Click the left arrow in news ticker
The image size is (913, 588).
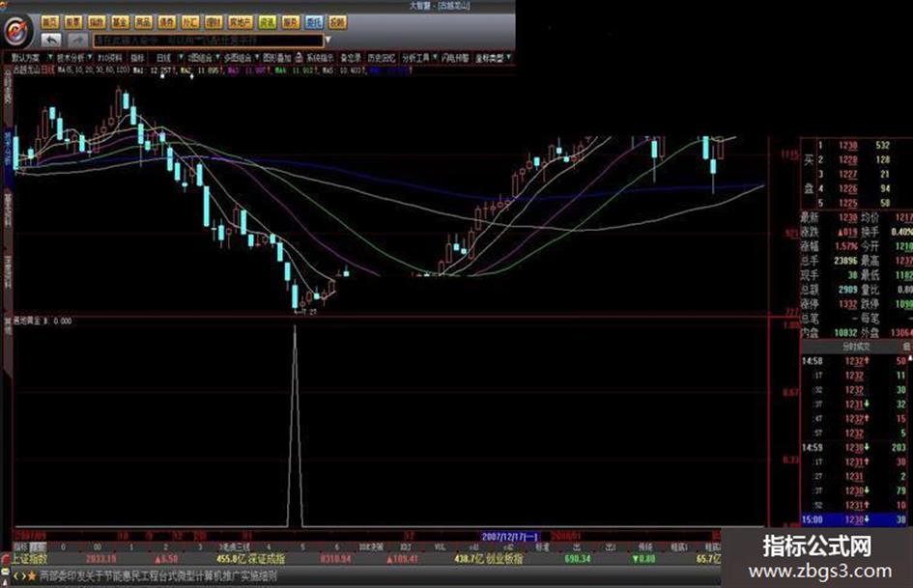point(16,576)
